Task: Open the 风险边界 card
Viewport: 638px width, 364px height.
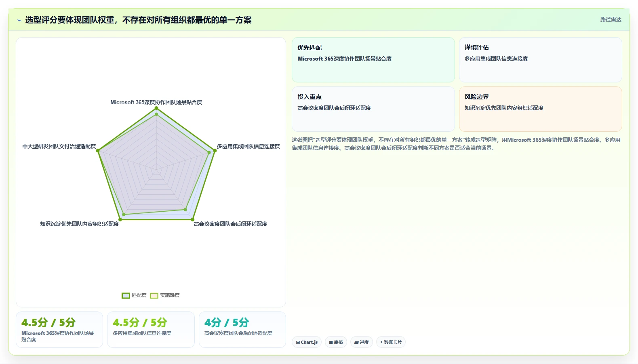Action: coord(540,109)
